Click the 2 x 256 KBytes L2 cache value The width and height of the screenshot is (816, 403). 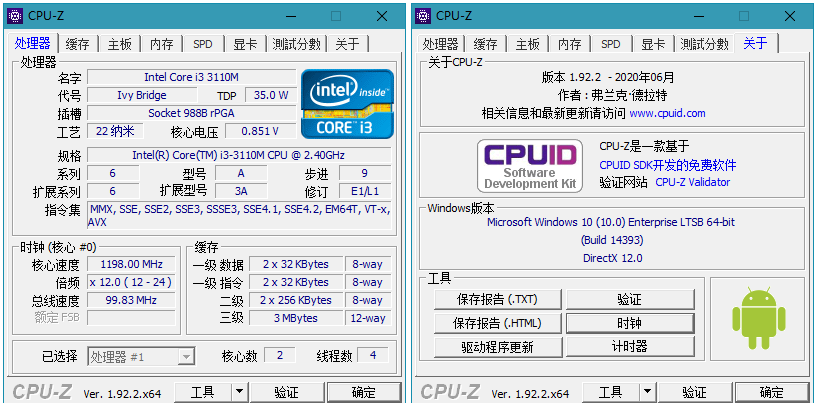pos(296,300)
